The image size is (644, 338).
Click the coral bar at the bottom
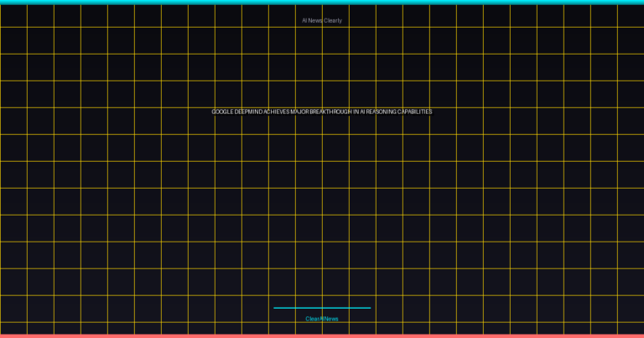tap(322, 335)
